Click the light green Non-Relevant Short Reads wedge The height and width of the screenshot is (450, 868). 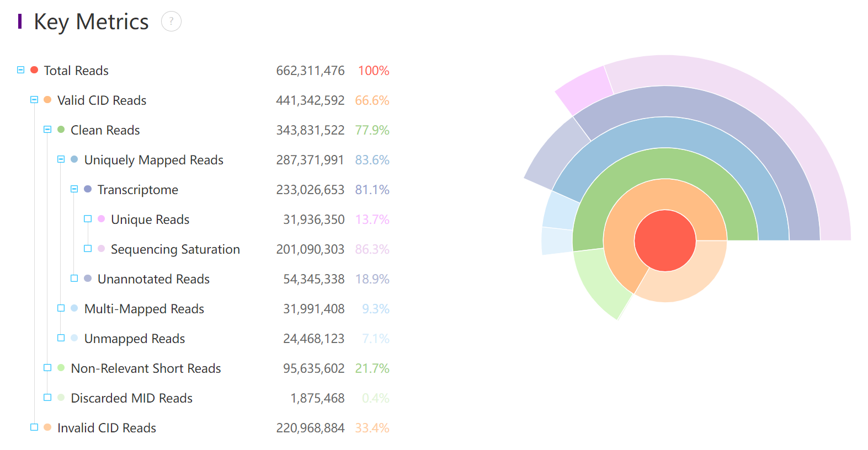599,282
